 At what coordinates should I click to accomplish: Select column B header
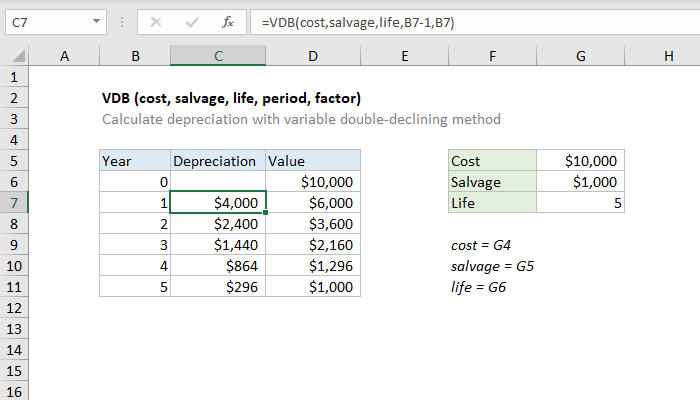(x=135, y=56)
